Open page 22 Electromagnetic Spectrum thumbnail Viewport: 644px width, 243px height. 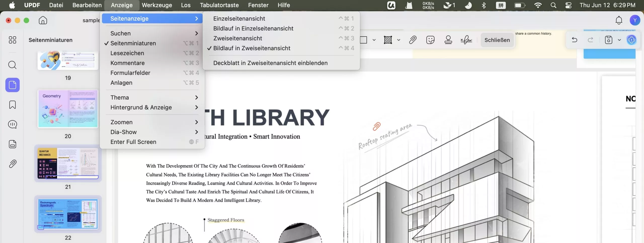pyautogui.click(x=68, y=214)
